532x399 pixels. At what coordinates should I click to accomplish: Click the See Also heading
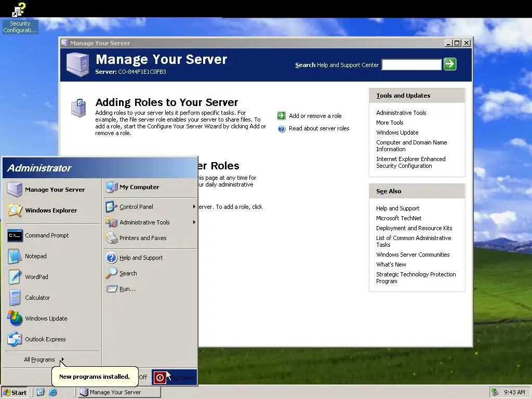tap(389, 191)
